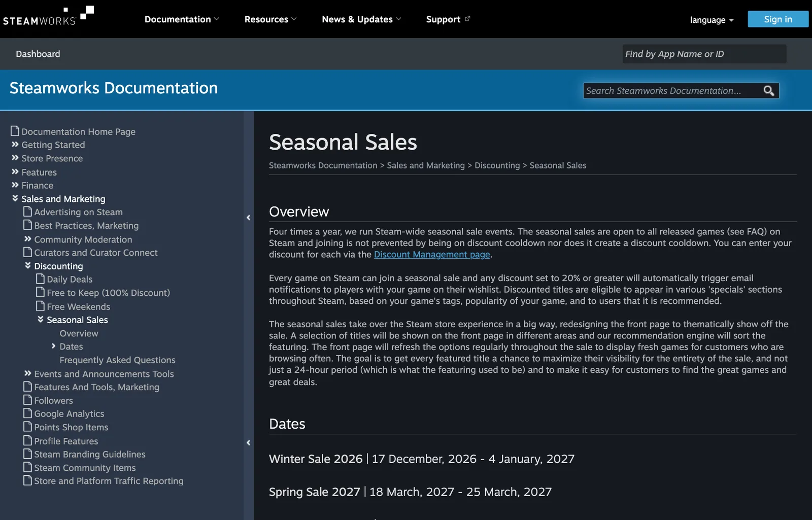The image size is (812, 520).
Task: Click the Sign in button
Action: [778, 19]
